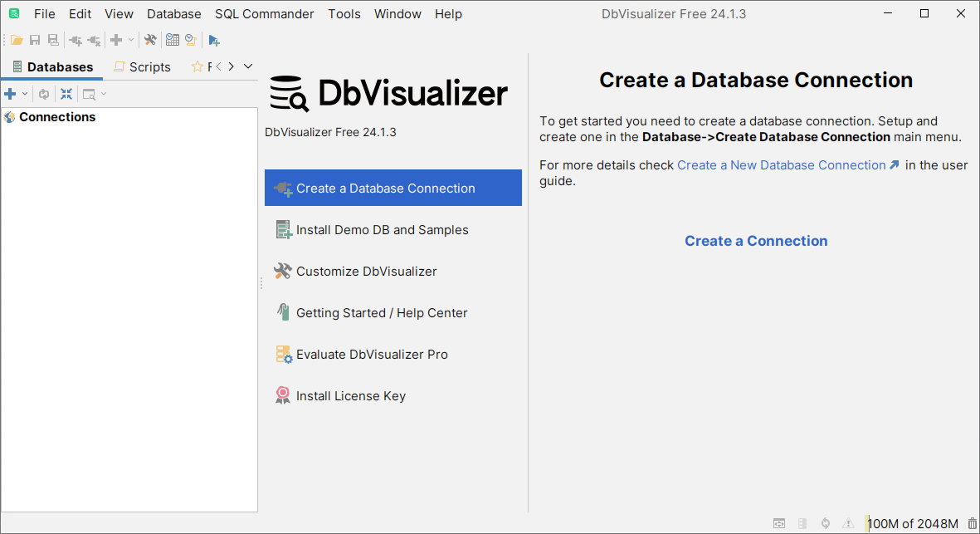Click the clock-with-scroll toolbar icon

click(191, 40)
